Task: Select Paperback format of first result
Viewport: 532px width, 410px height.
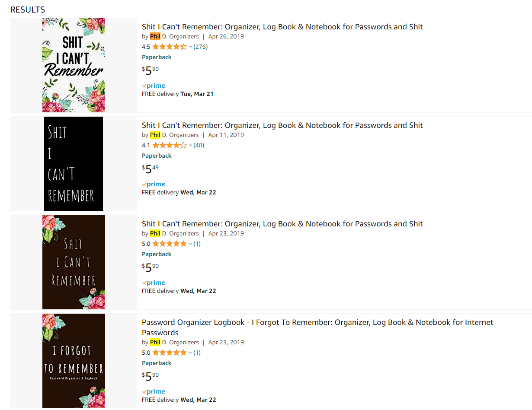Action: point(157,57)
